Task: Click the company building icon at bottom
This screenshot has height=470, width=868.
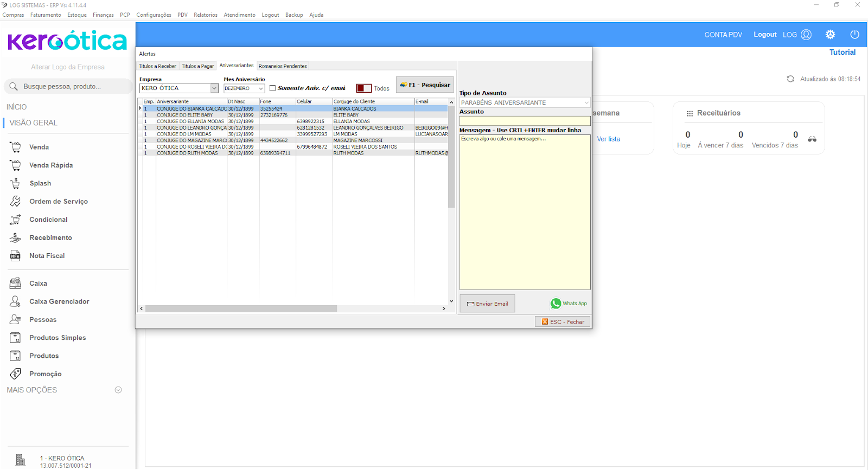Action: tap(21, 460)
